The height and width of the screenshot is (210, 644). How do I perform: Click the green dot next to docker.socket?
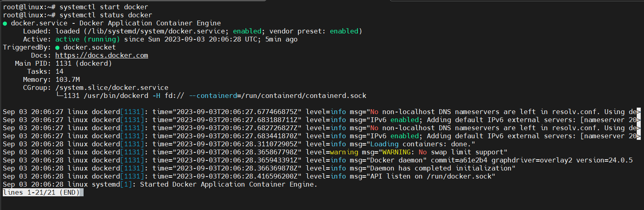pyautogui.click(x=57, y=48)
